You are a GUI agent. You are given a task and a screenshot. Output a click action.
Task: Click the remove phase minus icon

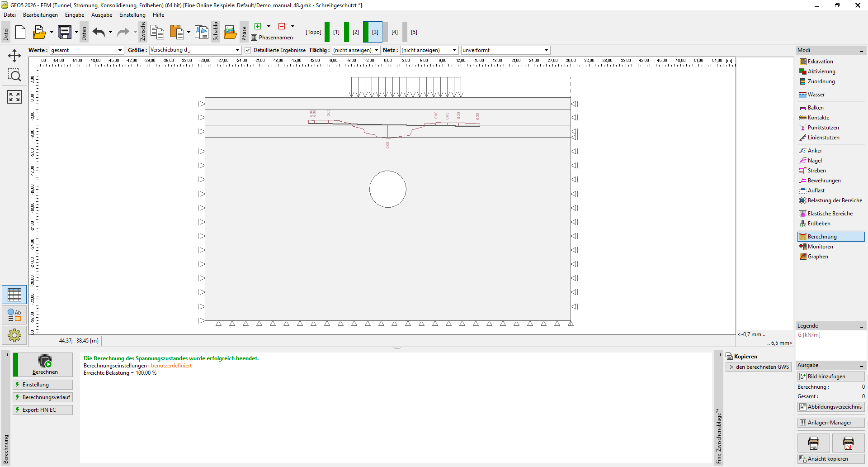[282, 26]
